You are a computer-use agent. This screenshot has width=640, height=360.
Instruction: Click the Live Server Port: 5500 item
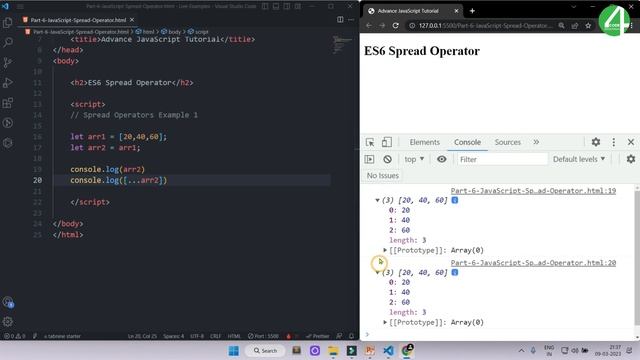click(263, 336)
